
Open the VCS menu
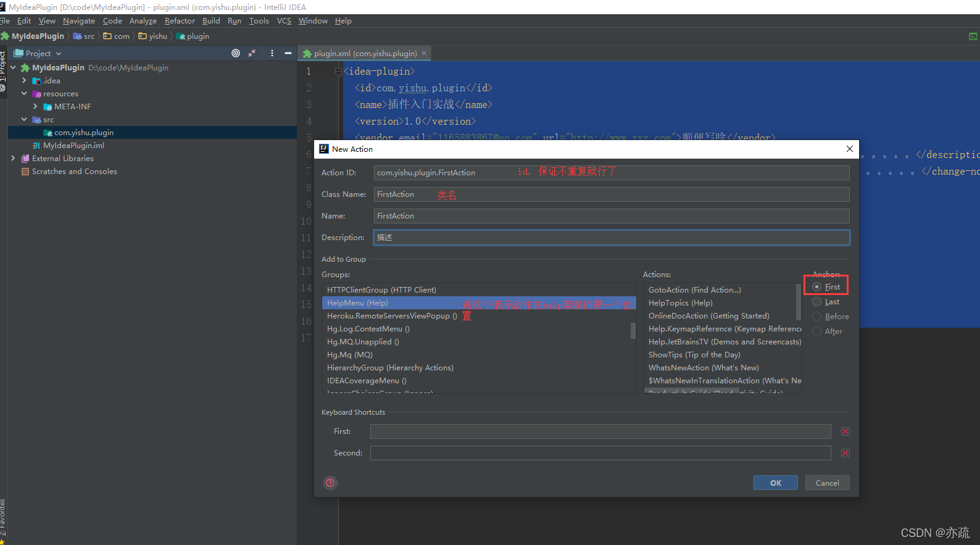pyautogui.click(x=284, y=21)
